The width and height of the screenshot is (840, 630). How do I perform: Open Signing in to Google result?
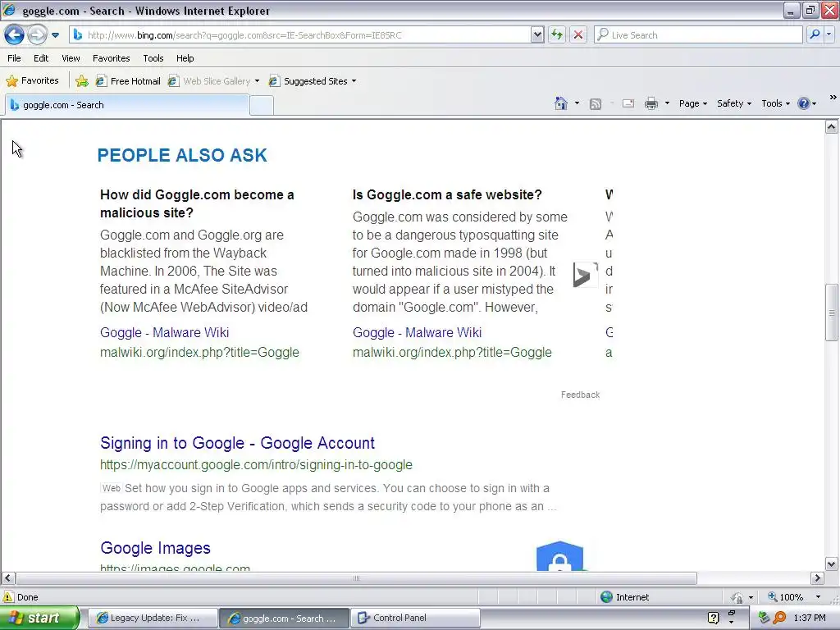[x=237, y=443]
